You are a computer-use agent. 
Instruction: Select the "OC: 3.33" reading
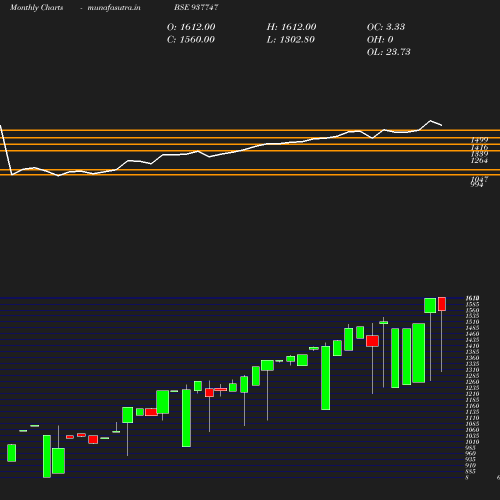point(386,27)
